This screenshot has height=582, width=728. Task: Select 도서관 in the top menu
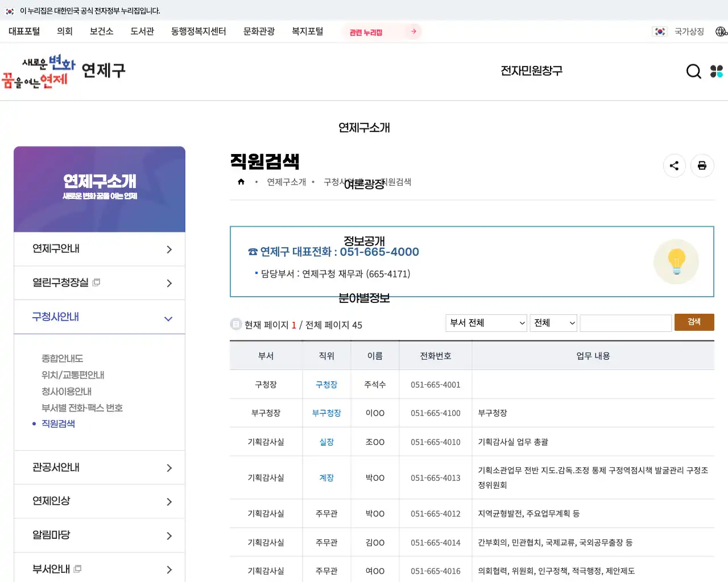pyautogui.click(x=142, y=32)
